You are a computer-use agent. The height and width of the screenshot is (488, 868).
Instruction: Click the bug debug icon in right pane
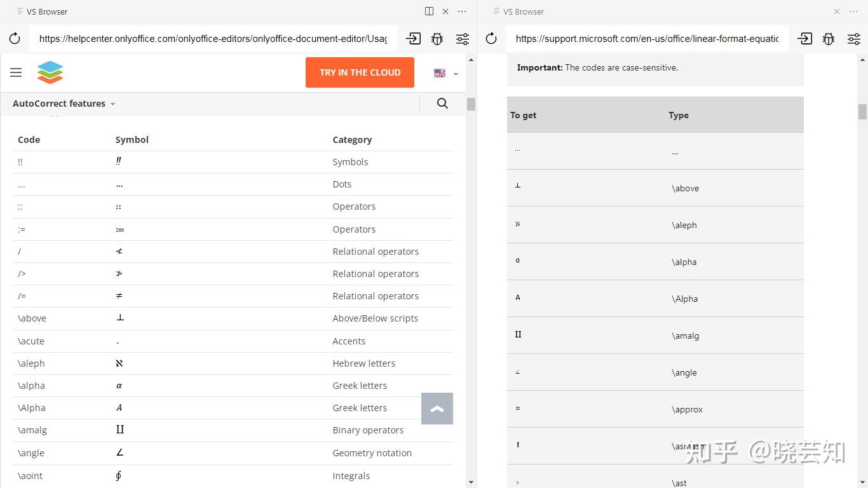coord(829,39)
